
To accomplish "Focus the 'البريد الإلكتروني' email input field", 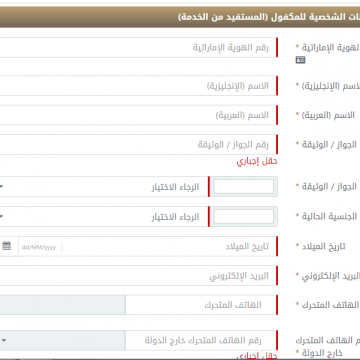I will [138, 276].
